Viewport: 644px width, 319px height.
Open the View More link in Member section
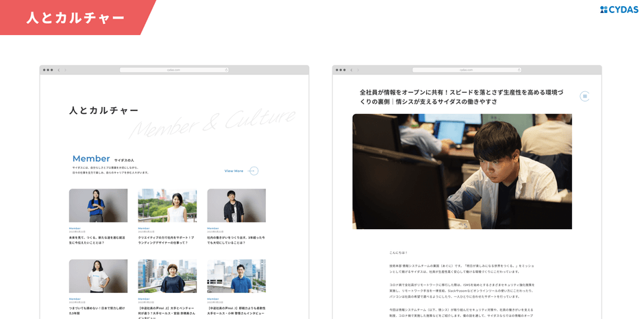point(234,171)
